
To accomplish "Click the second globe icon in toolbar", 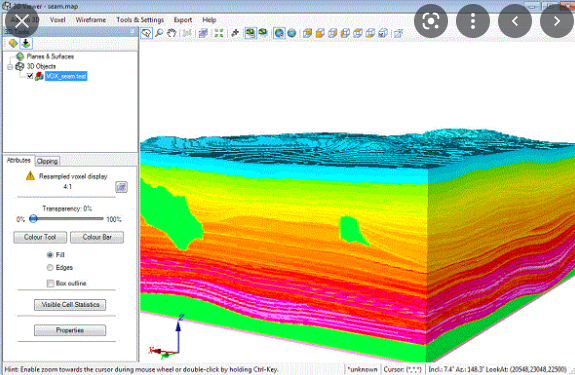I will pos(292,33).
